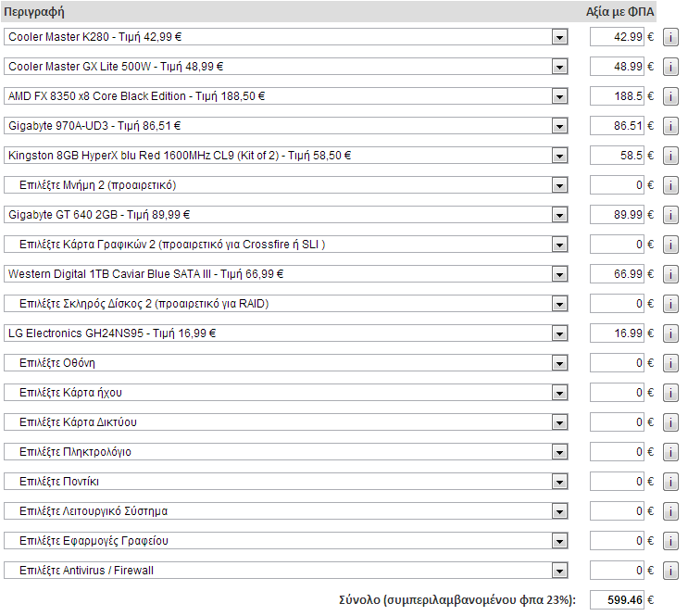Open info icon for Μνήμη 2 row
This screenshot has height=616, width=688.
coord(670,185)
